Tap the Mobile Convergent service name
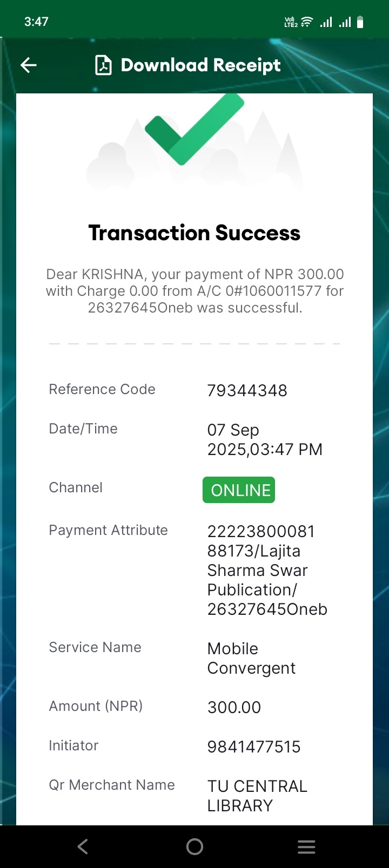 pos(251,658)
